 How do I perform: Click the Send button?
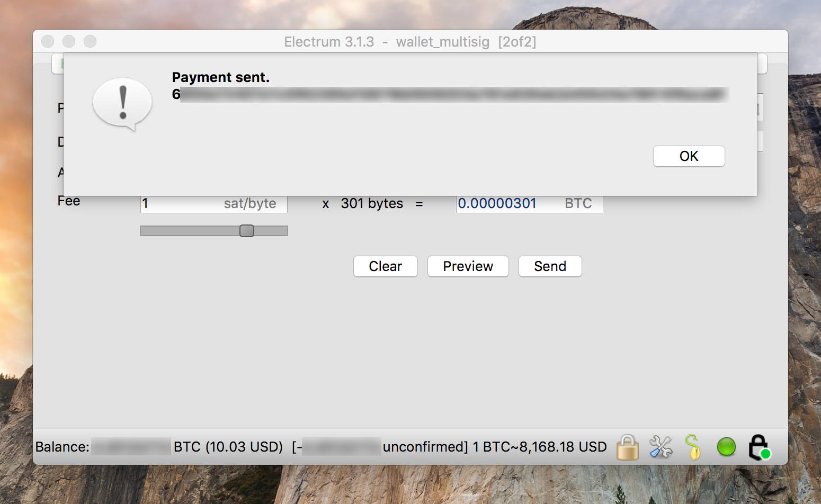click(x=550, y=266)
